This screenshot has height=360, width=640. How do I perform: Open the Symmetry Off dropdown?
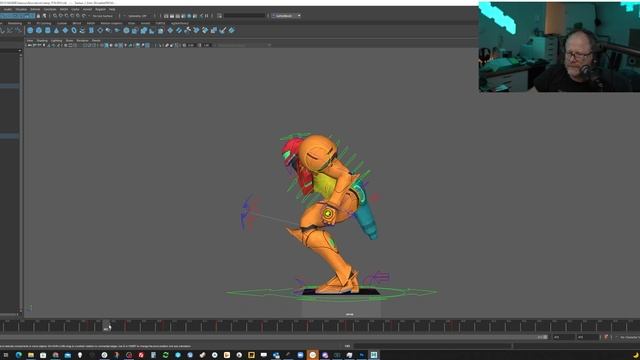point(137,16)
